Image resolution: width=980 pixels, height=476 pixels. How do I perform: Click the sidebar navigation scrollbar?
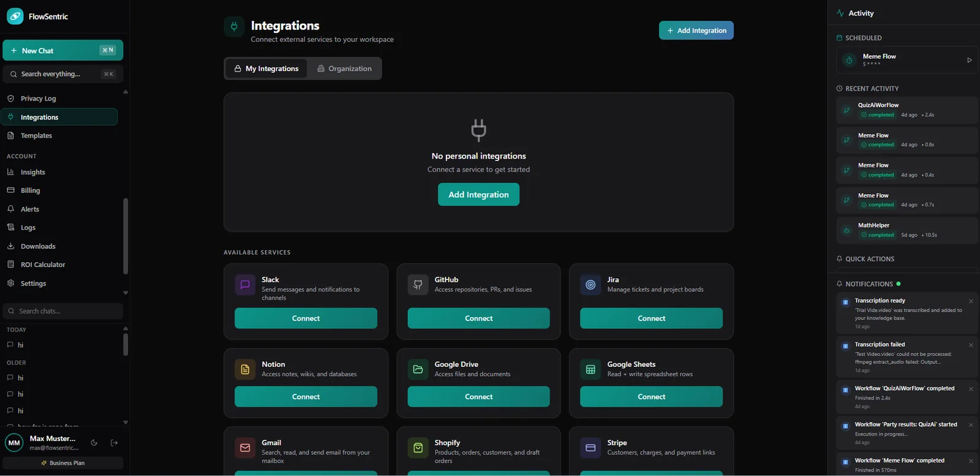126,236
